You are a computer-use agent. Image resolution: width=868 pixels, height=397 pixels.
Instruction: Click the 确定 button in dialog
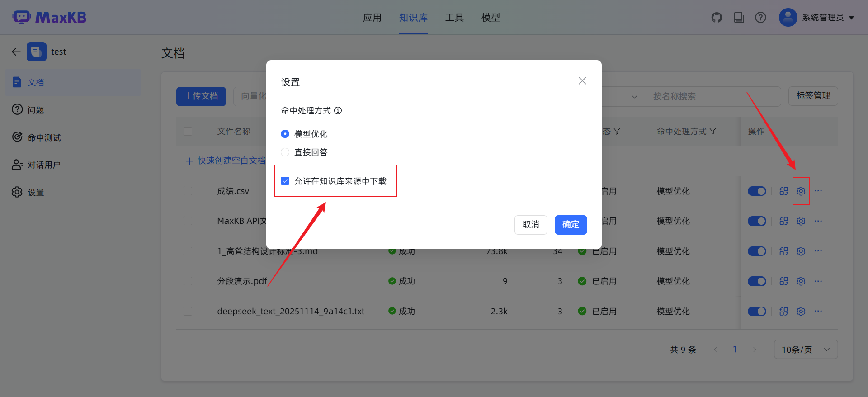click(571, 225)
